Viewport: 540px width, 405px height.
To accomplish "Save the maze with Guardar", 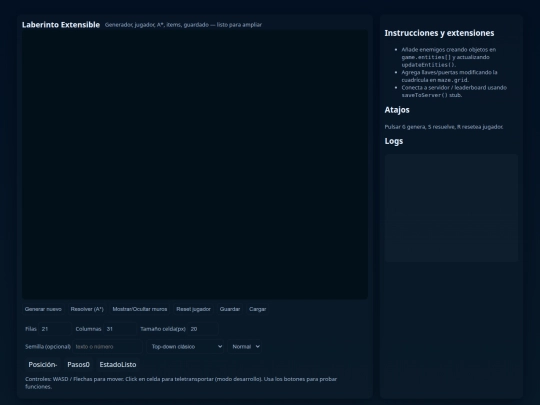I will pos(230,309).
